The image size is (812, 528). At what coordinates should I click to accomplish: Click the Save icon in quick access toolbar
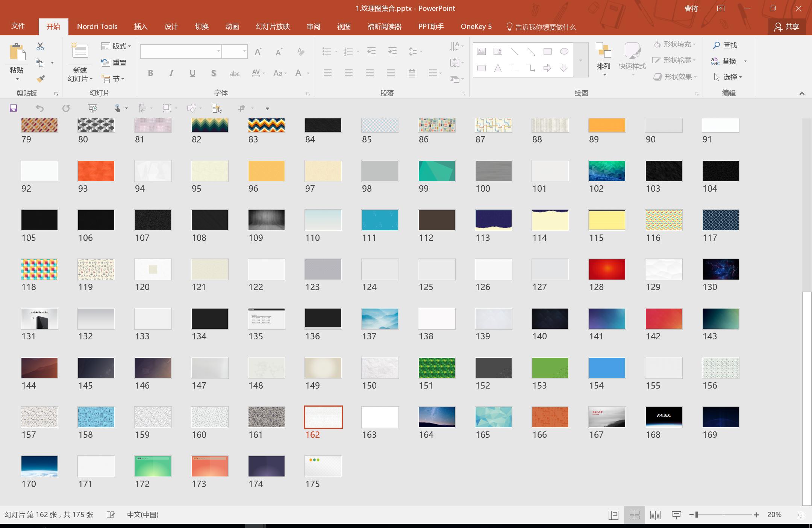[x=13, y=108]
